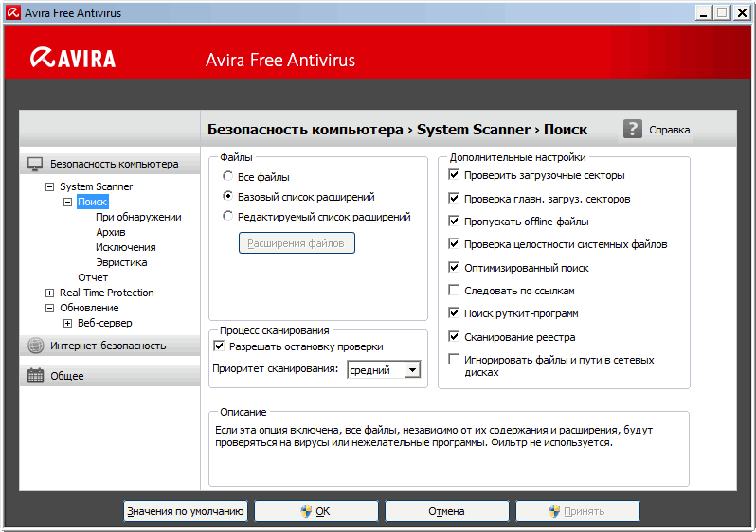
Task: Click the question mark help icon
Action: pos(633,130)
